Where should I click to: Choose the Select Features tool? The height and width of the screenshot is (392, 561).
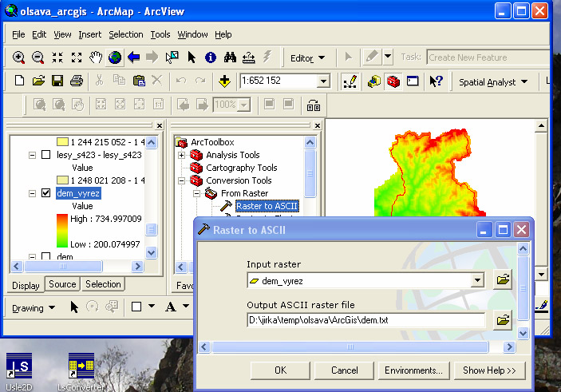172,57
